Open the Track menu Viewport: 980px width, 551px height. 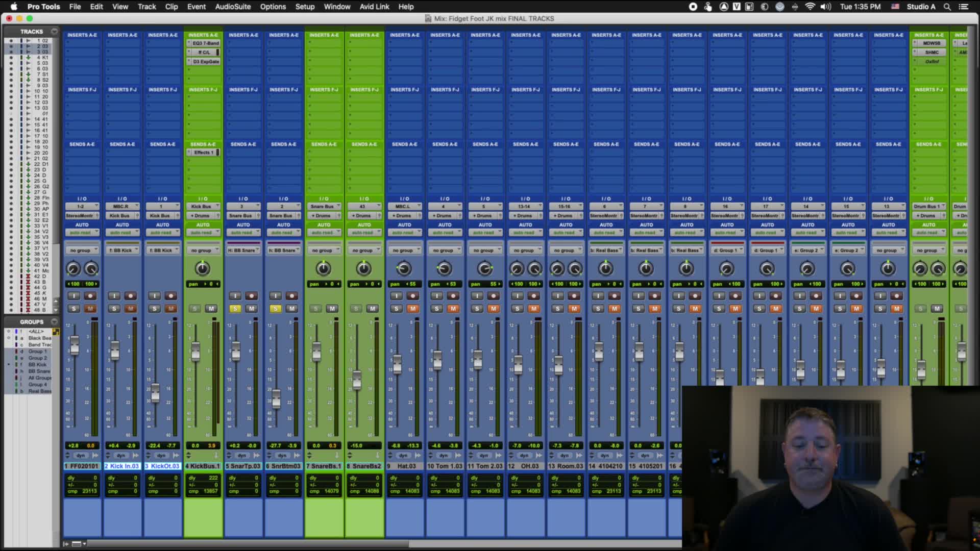click(146, 7)
